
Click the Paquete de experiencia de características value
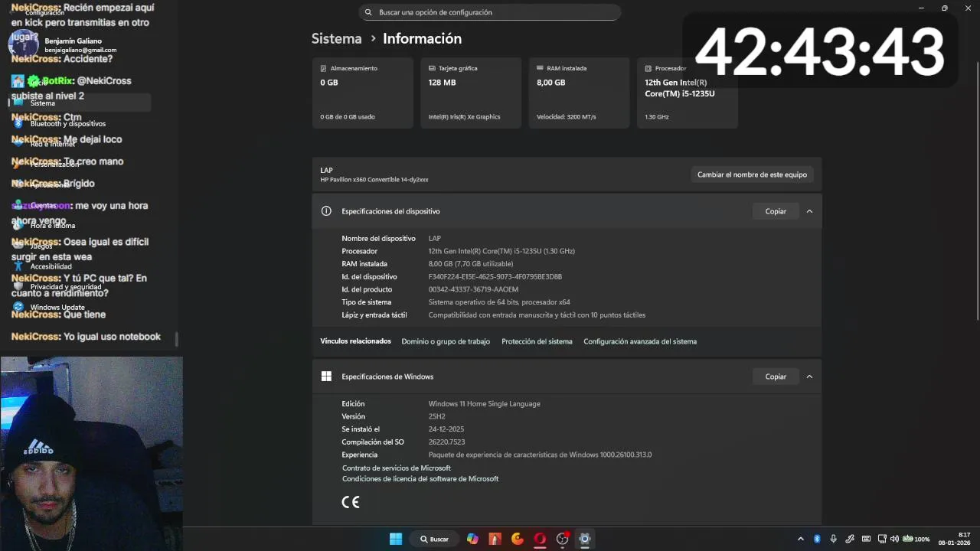pyautogui.click(x=540, y=455)
